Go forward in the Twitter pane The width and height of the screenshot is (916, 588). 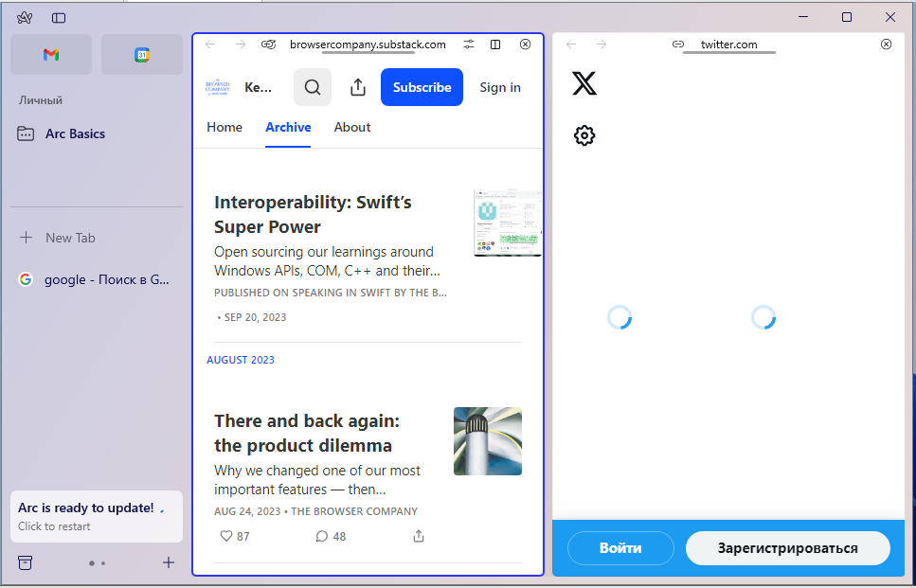click(602, 45)
